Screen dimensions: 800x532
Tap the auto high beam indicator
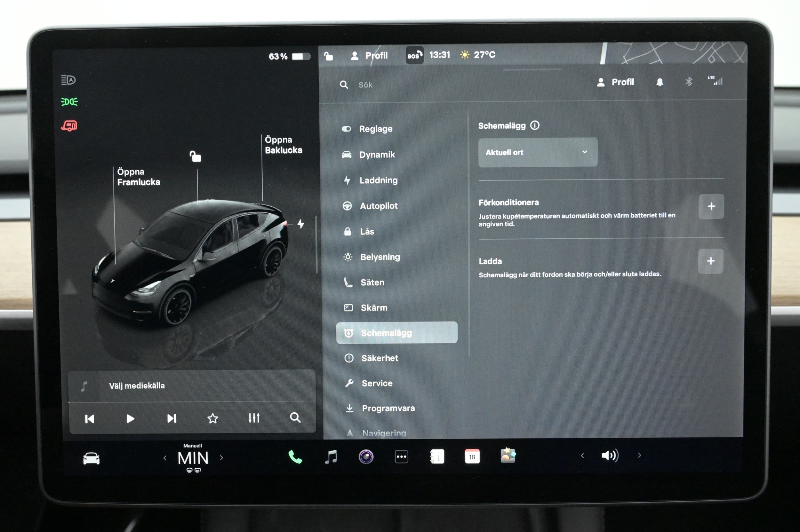[x=68, y=80]
